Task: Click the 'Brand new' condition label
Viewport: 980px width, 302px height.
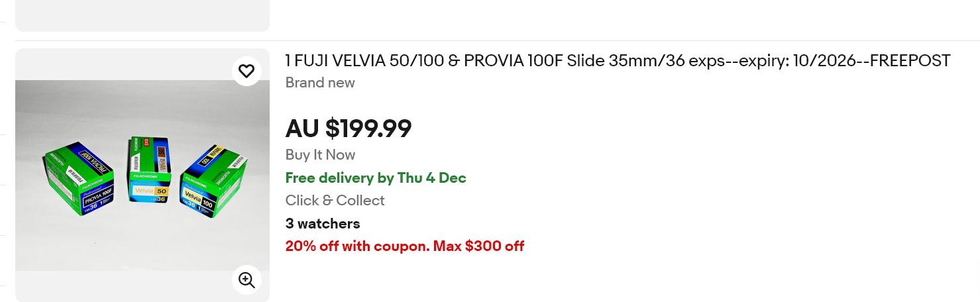Action: 320,83
